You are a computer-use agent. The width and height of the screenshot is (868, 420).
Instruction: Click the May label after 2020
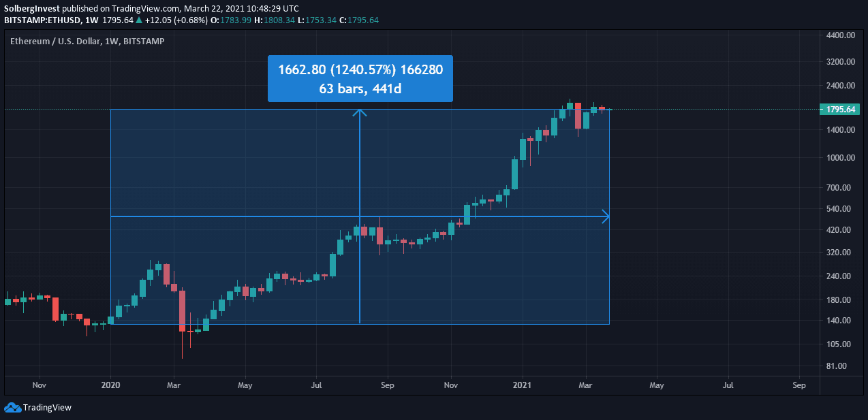(245, 385)
